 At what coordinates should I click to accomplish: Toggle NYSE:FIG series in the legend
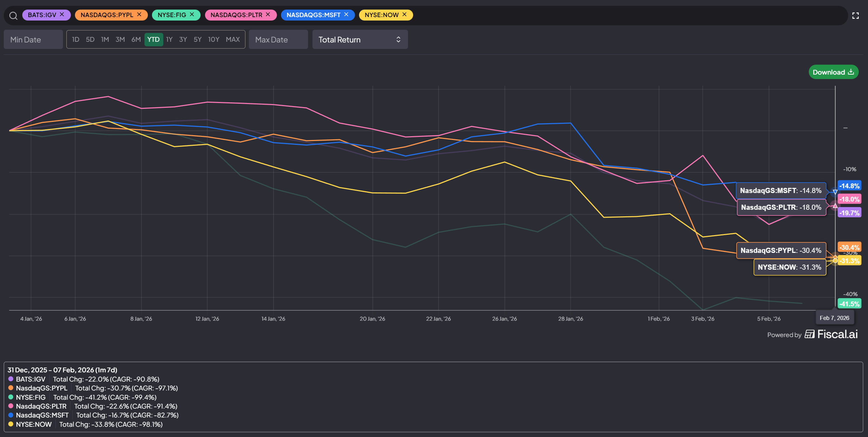click(x=30, y=397)
